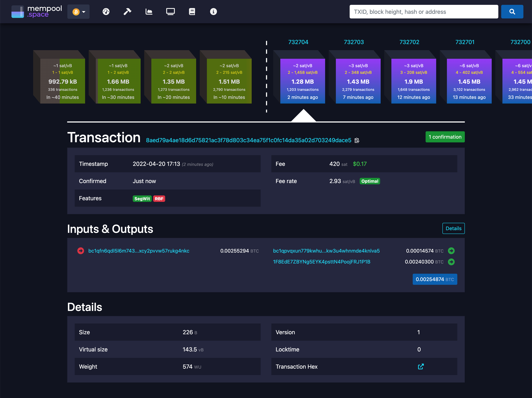Open the Mining hammer icon
Viewport: 532px width, 398px height.
click(x=128, y=11)
